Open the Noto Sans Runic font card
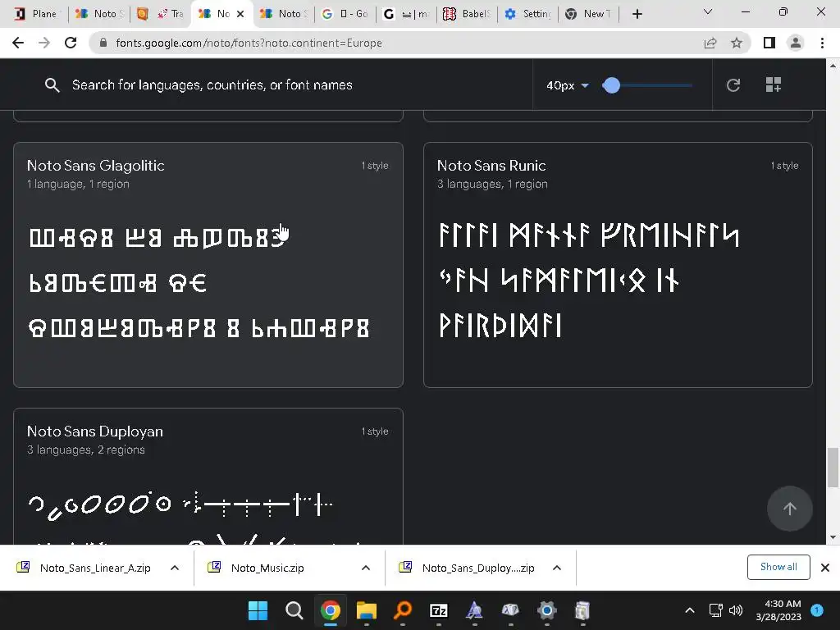 (618, 265)
